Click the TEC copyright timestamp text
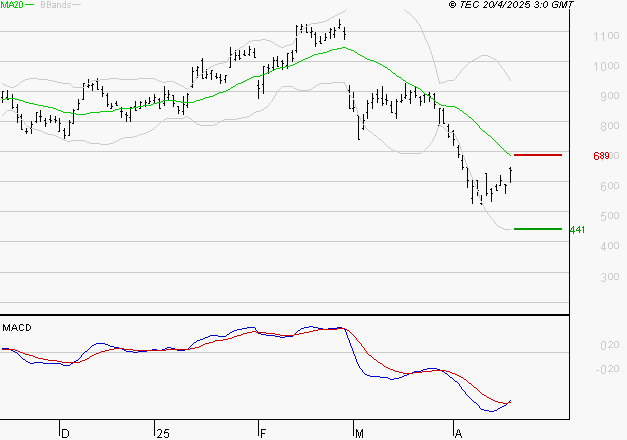 (511, 4)
